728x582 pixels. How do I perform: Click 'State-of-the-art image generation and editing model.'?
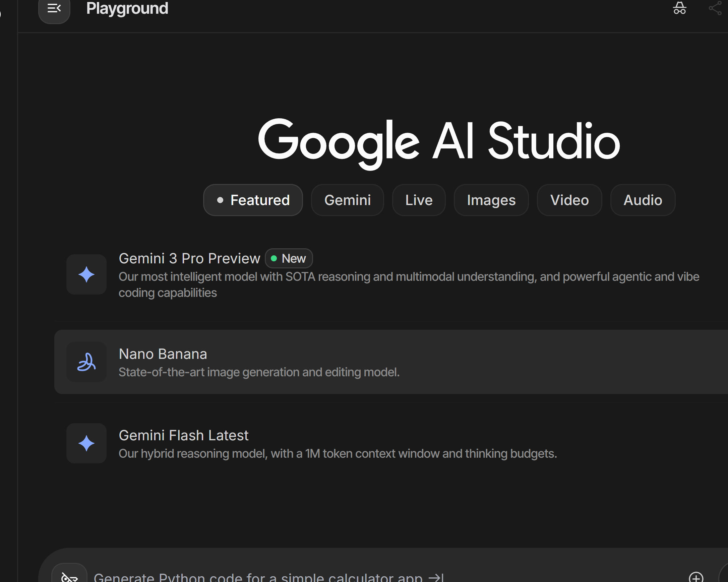(x=259, y=372)
